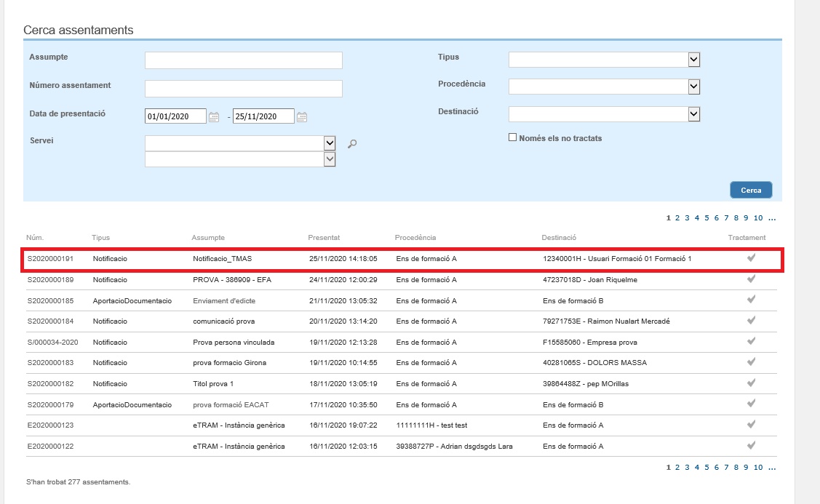
Task: Open calendar picker for start presentation date
Action: [214, 117]
